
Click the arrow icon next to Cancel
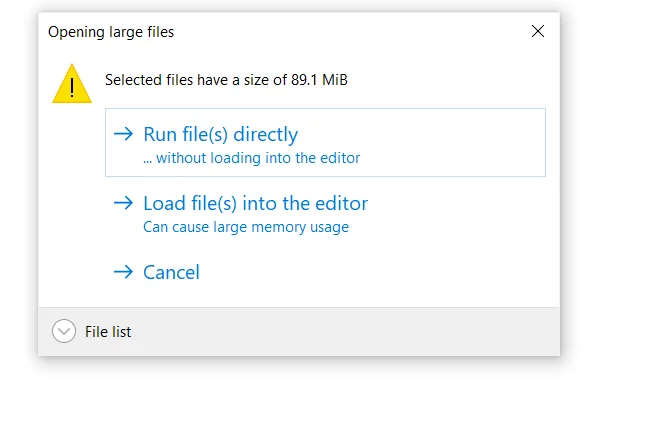click(x=123, y=272)
